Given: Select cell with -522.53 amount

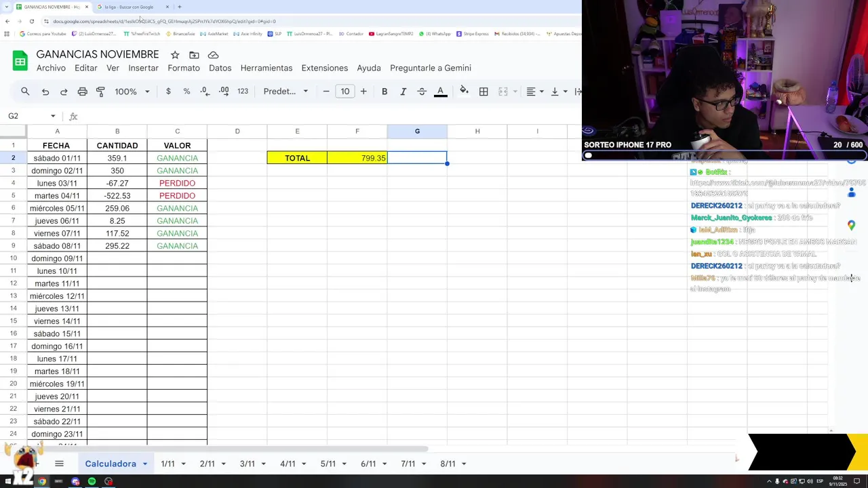Looking at the screenshot, I should click(x=117, y=196).
